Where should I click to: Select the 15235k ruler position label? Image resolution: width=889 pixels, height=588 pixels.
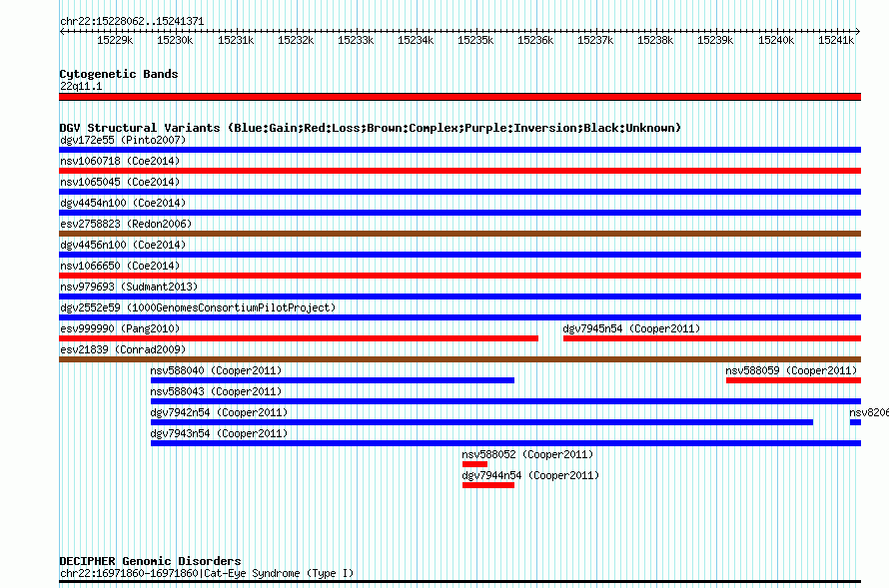(x=475, y=41)
